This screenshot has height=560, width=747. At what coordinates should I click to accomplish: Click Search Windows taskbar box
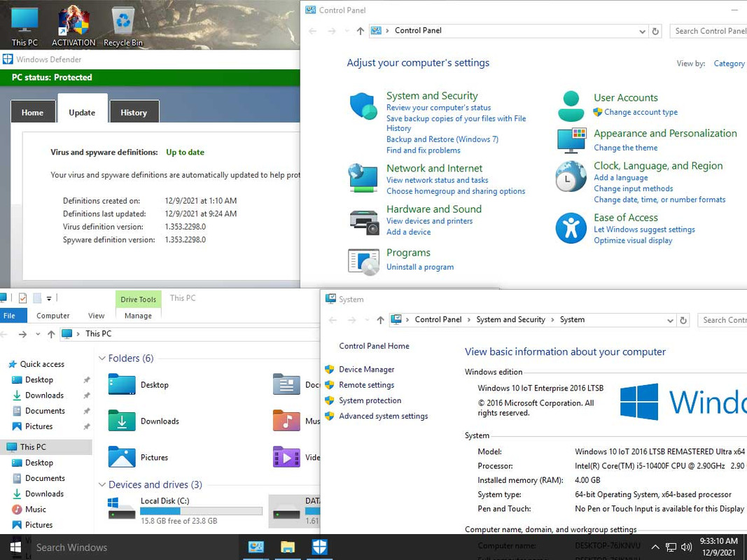136,547
